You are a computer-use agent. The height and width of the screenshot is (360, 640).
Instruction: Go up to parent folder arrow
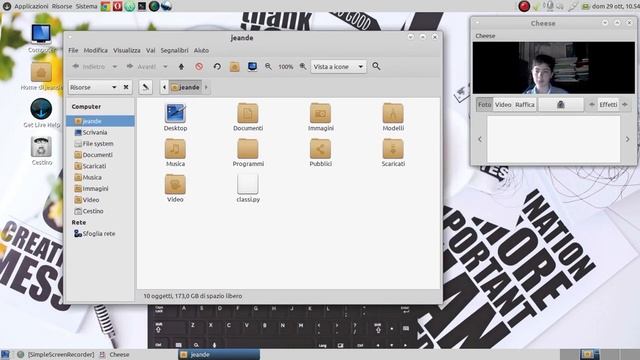[x=181, y=67]
